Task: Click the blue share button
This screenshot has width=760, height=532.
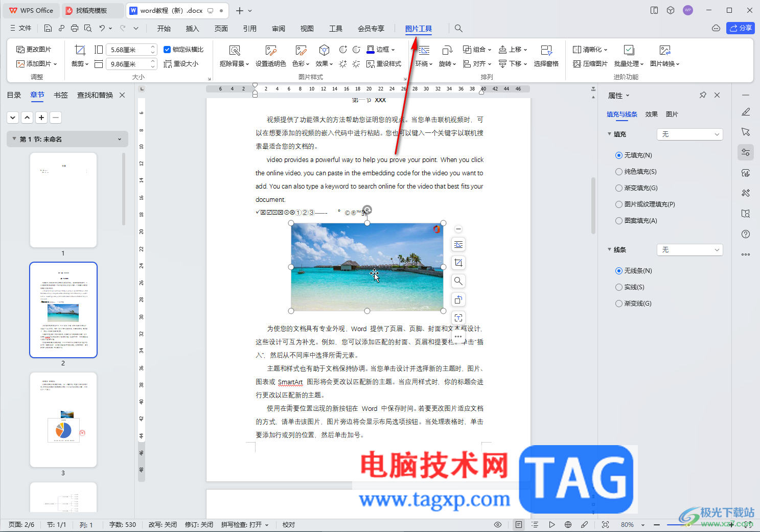Action: (741, 28)
